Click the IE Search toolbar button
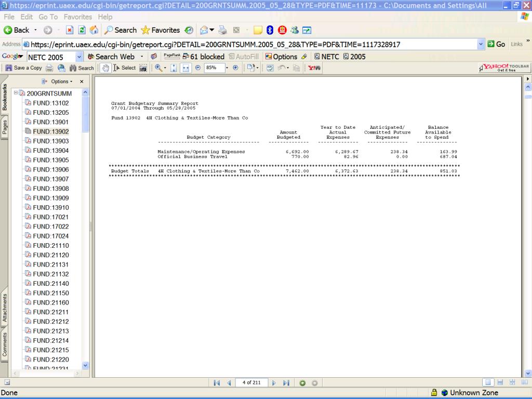Image resolution: width=532 pixels, height=399 pixels. pyautogui.click(x=121, y=30)
